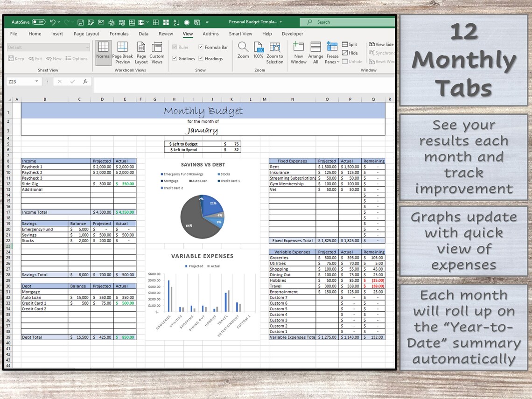Click View Side by Side
Screen dimensions: 532x399
click(x=381, y=44)
